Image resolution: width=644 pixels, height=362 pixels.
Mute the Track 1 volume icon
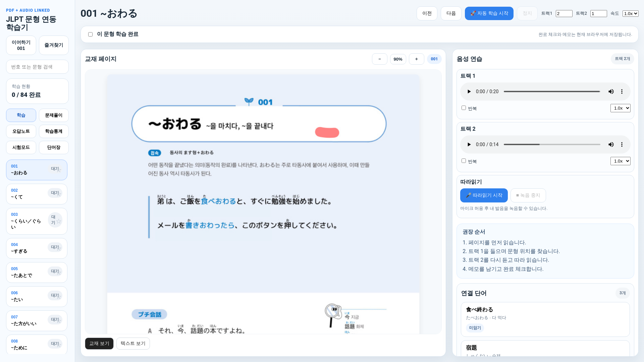tap(611, 92)
